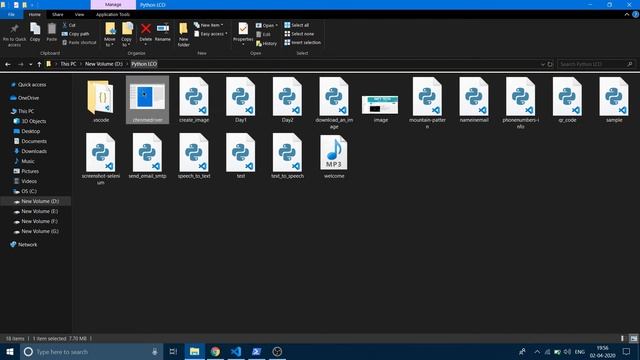Screen dimensions: 640x360
Task: Select the create_image Python file
Action: tap(194, 101)
